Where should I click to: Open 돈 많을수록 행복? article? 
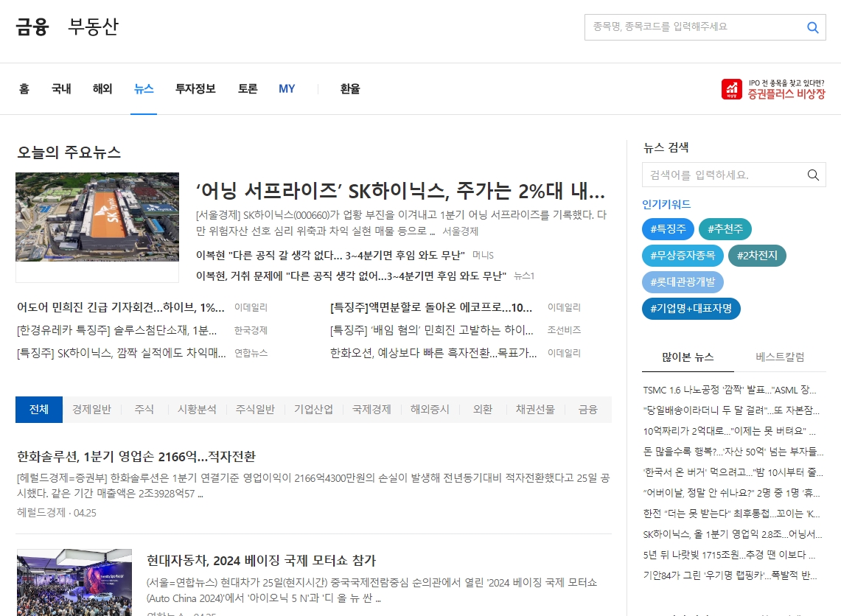click(733, 452)
